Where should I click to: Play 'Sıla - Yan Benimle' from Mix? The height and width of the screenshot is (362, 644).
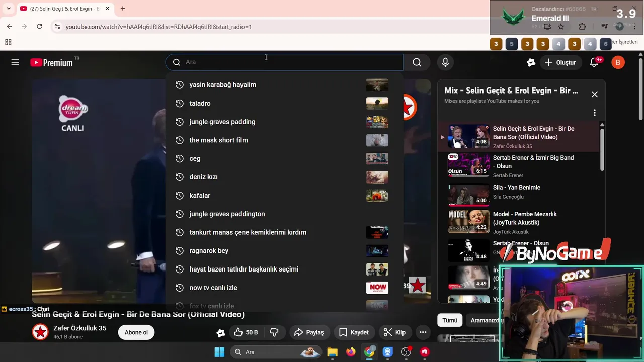[519, 194]
